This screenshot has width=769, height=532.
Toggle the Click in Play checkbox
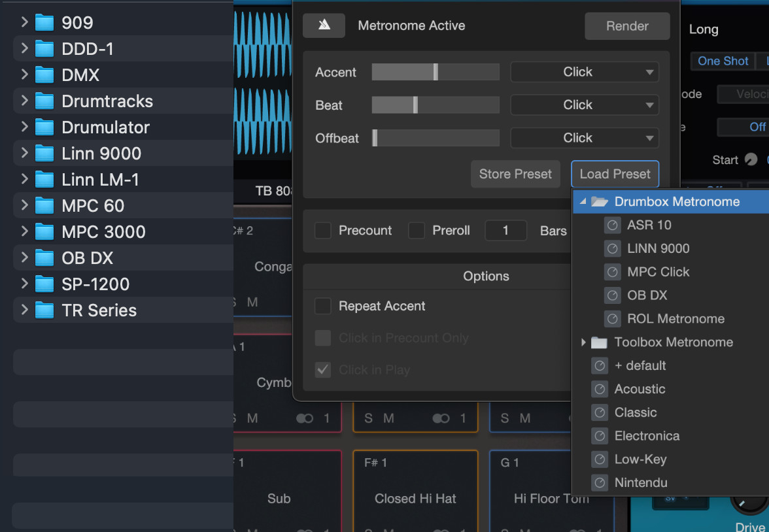323,370
